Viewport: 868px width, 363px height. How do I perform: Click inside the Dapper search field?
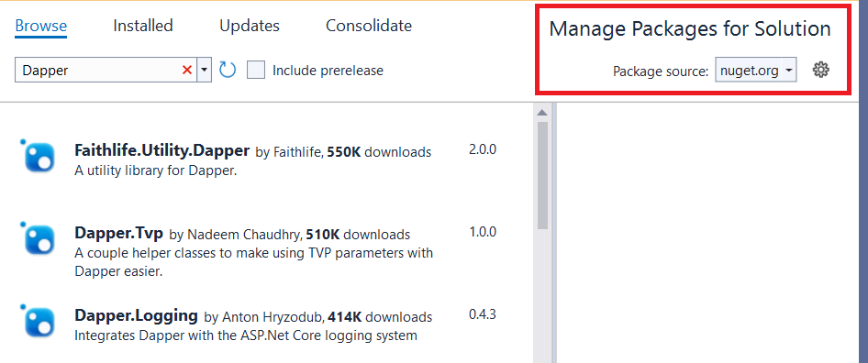pos(98,71)
